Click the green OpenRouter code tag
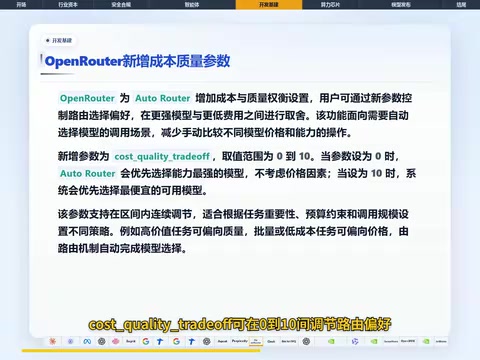Viewport: 480px width, 360px height. pos(87,98)
